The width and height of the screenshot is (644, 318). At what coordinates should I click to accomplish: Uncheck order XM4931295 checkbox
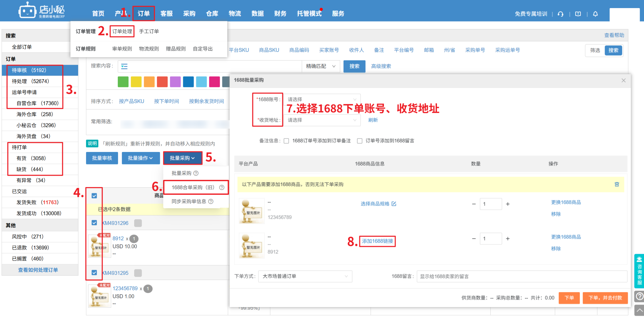[x=94, y=273]
